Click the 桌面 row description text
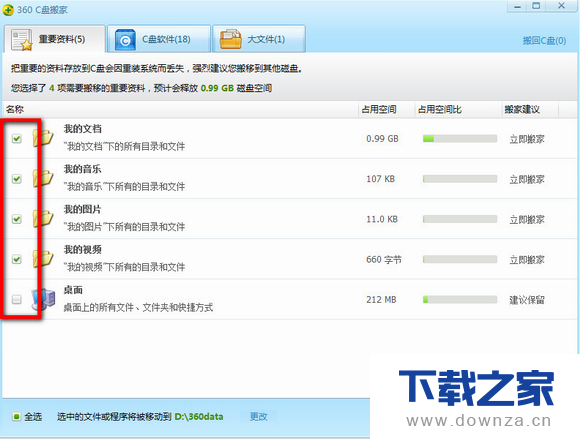 (138, 307)
